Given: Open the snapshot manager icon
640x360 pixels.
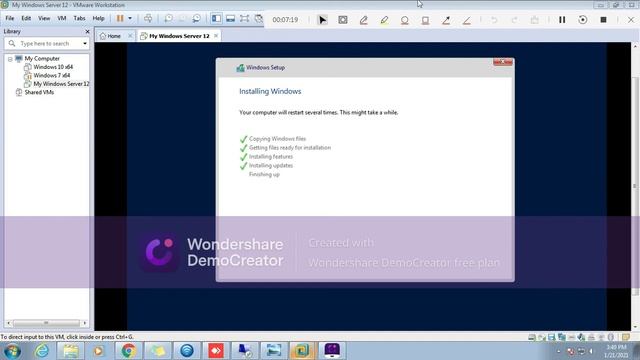Looking at the screenshot, I should click(x=196, y=18).
